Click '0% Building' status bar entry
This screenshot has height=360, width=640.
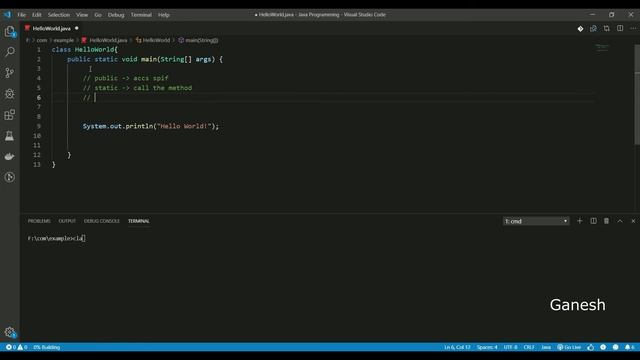47,347
